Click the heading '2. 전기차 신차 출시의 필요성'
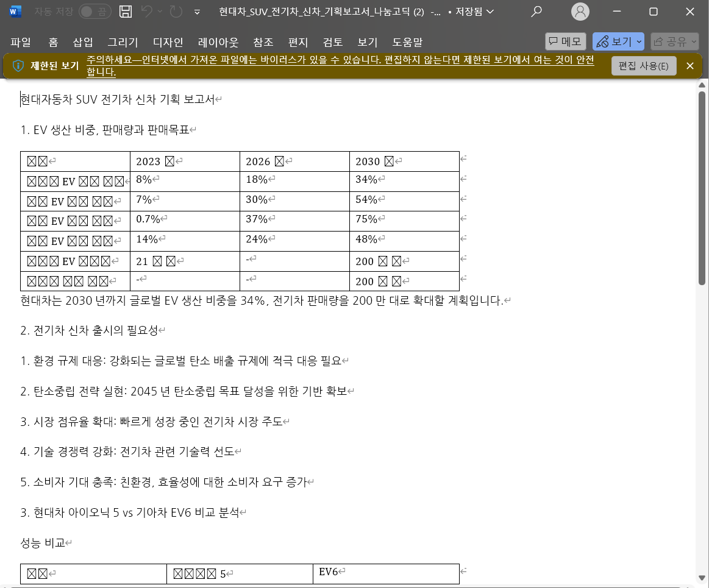This screenshot has width=709, height=588. click(89, 330)
